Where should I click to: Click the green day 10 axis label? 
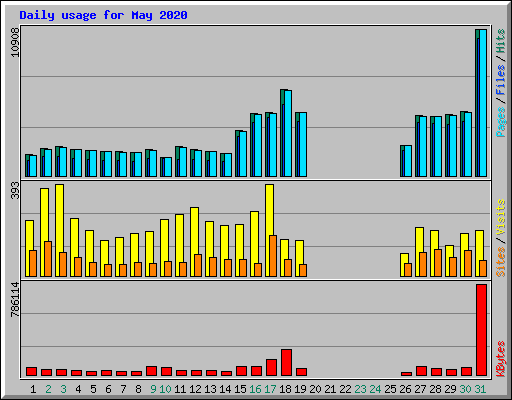coord(165,389)
